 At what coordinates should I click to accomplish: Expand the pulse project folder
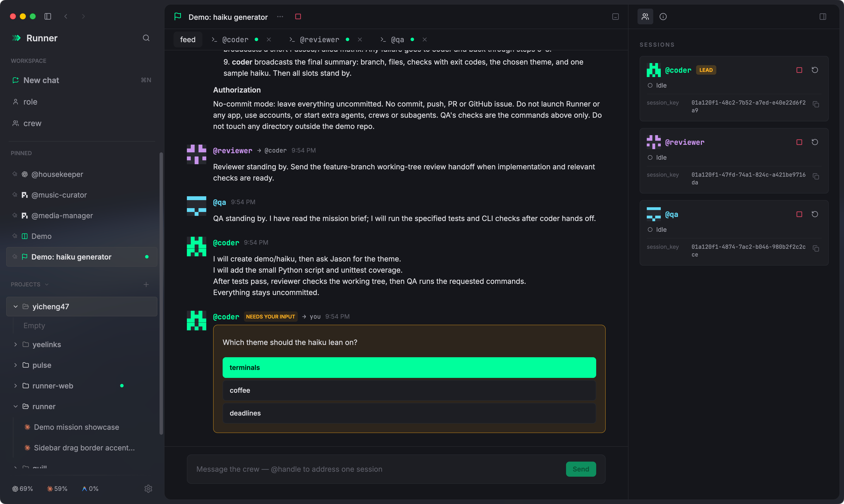[15, 365]
